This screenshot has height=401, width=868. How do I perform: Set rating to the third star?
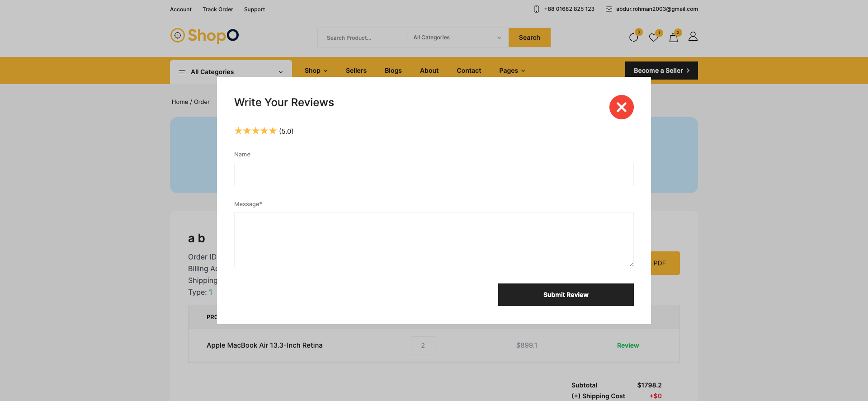pyautogui.click(x=255, y=131)
